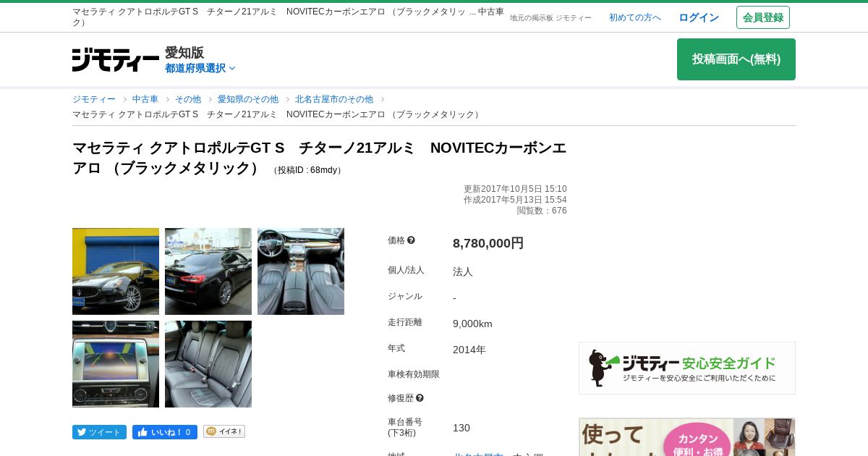The image size is (868, 456).
Task: Click the 会員登録 button
Action: [763, 17]
